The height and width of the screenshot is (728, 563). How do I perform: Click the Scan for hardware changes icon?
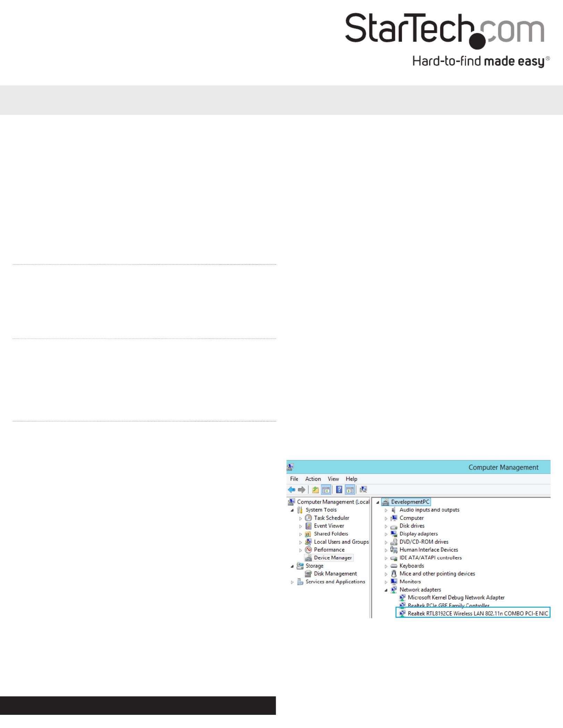[x=363, y=489]
